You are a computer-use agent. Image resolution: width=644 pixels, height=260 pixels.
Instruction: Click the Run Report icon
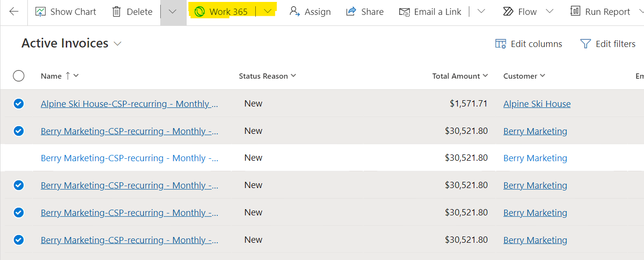[x=575, y=11]
